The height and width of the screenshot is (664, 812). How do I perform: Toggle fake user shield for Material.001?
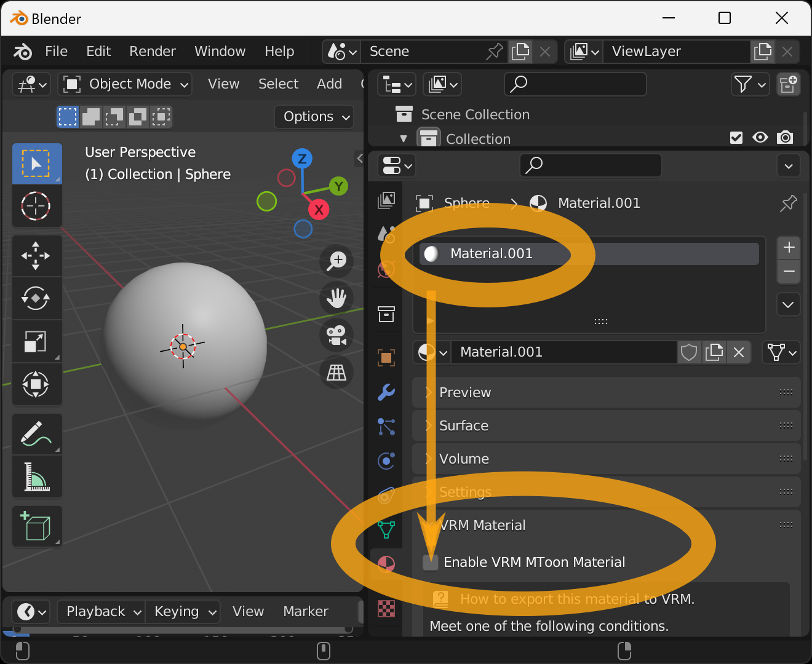click(690, 352)
